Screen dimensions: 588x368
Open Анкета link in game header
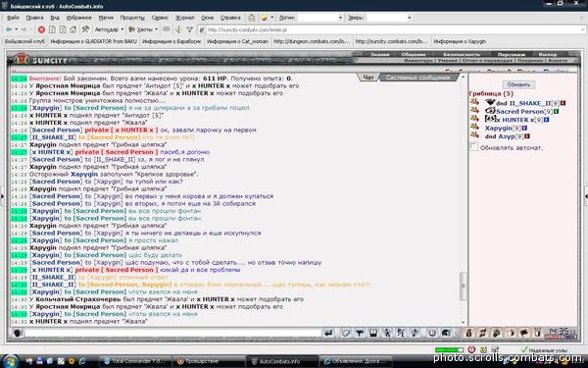(558, 61)
